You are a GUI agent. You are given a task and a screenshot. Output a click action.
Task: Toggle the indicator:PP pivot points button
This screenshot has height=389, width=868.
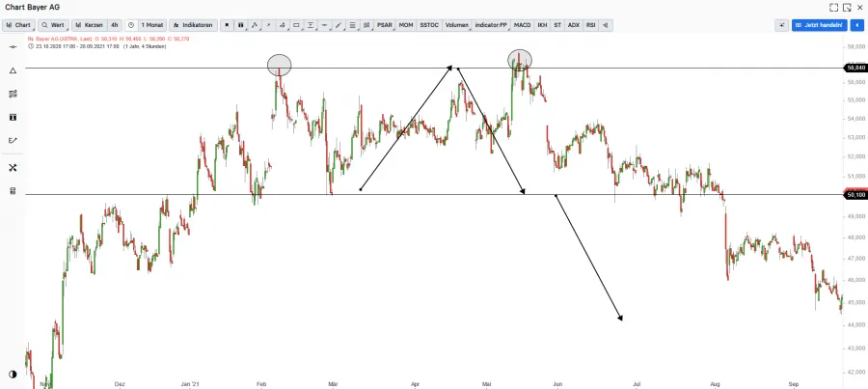click(x=491, y=25)
